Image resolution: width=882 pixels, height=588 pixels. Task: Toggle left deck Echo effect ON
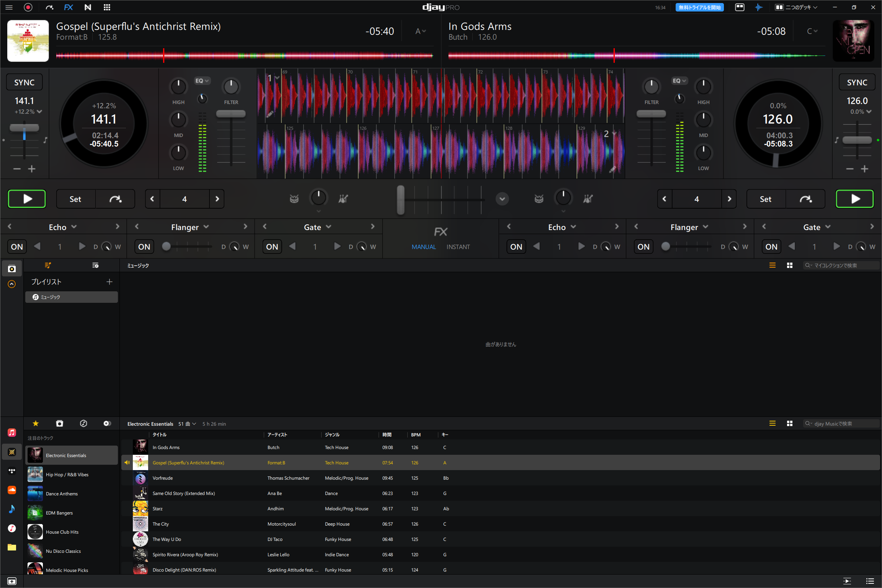click(x=17, y=247)
